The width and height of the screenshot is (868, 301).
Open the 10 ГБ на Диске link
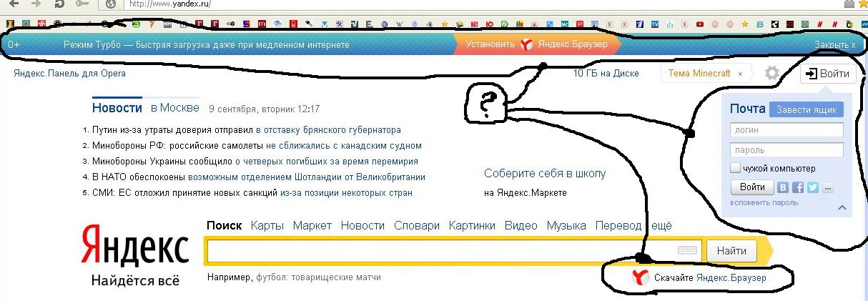pos(606,74)
